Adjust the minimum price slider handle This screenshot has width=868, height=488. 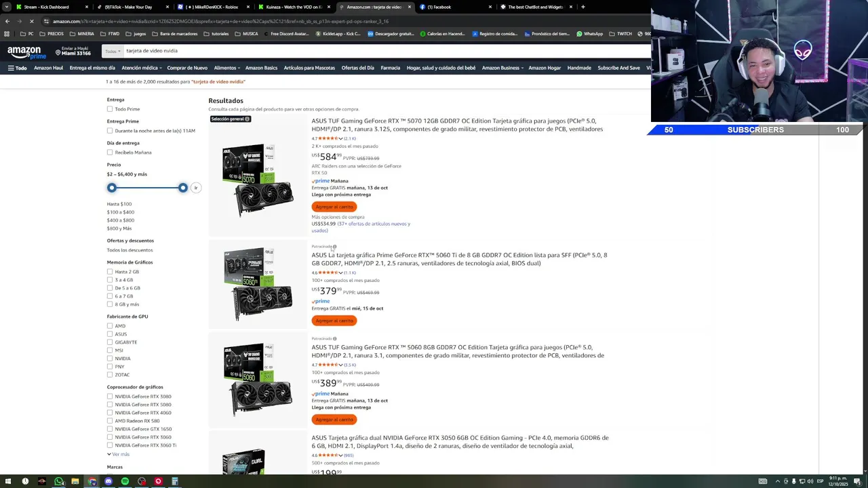coord(112,188)
